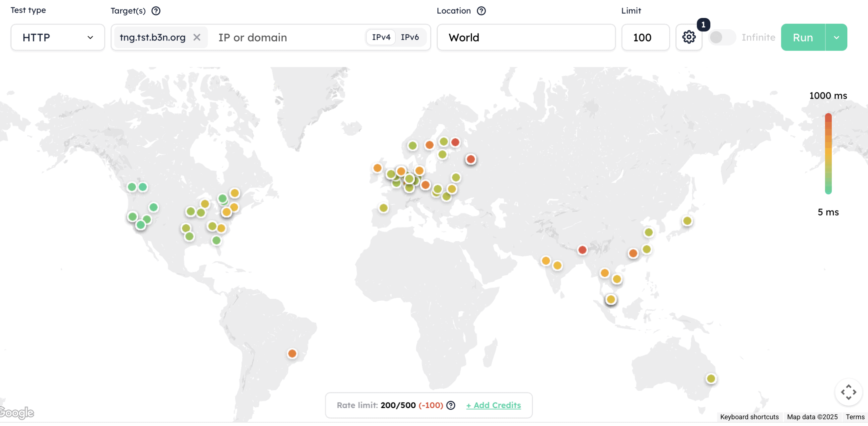Image resolution: width=868 pixels, height=426 pixels.
Task: Click the 200/500 rate limit value
Action: pyautogui.click(x=398, y=405)
